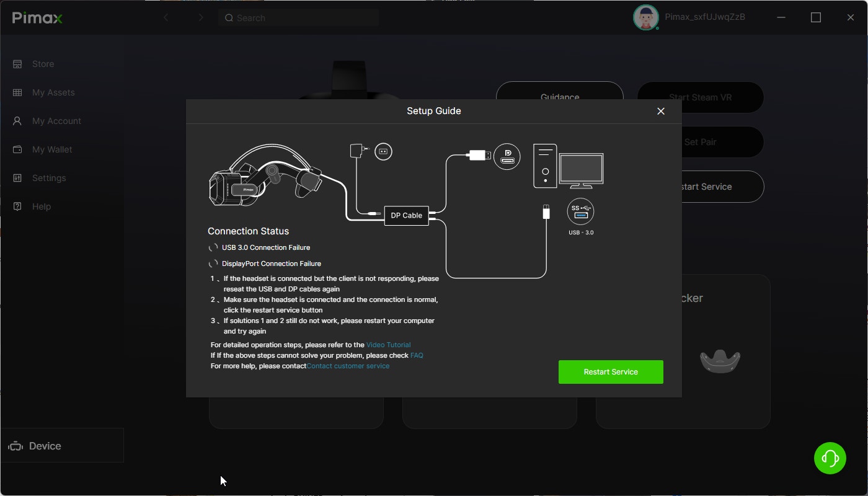868x496 pixels.
Task: Close the Setup Guide dialog
Action: (x=660, y=111)
